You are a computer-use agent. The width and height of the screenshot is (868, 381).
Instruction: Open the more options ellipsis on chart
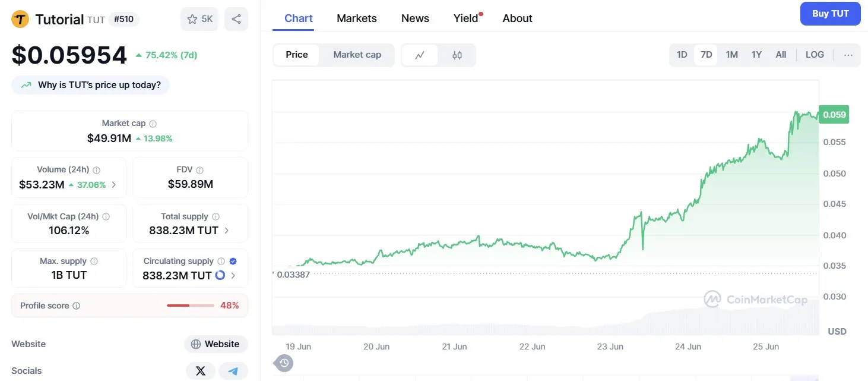pyautogui.click(x=848, y=55)
